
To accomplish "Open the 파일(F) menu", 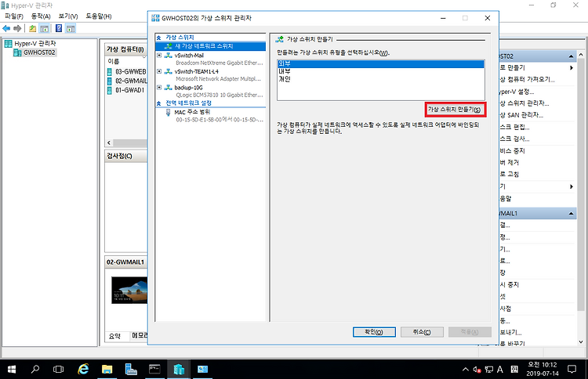I will pos(14,16).
